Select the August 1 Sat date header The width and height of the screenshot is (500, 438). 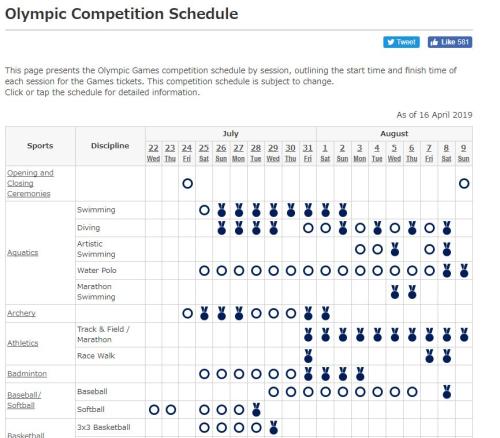pyautogui.click(x=325, y=153)
